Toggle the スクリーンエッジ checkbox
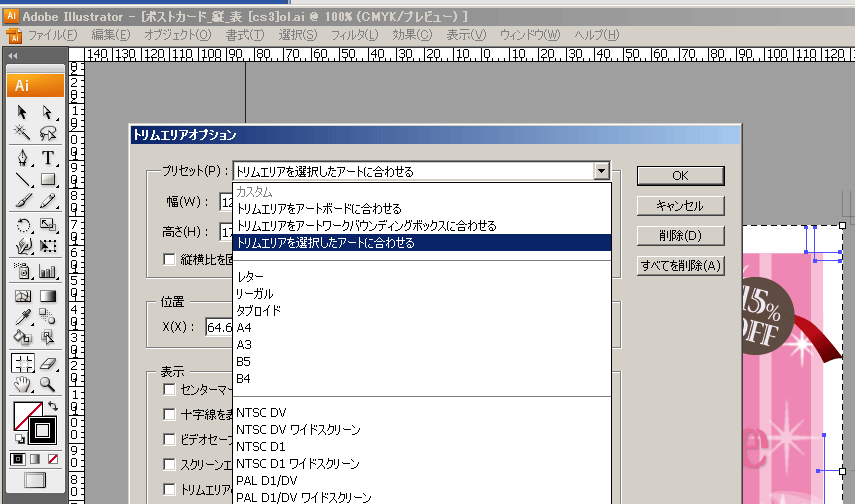 coord(170,464)
